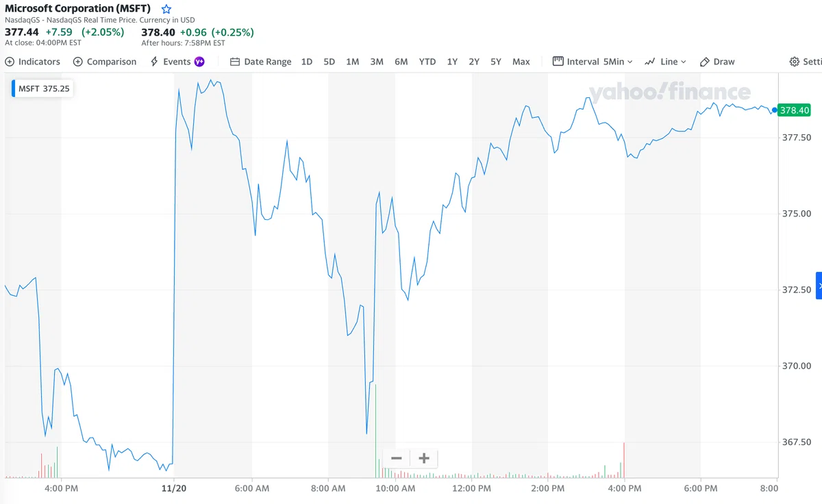Image resolution: width=822 pixels, height=504 pixels.
Task: Select the 1D range
Action: (307, 62)
